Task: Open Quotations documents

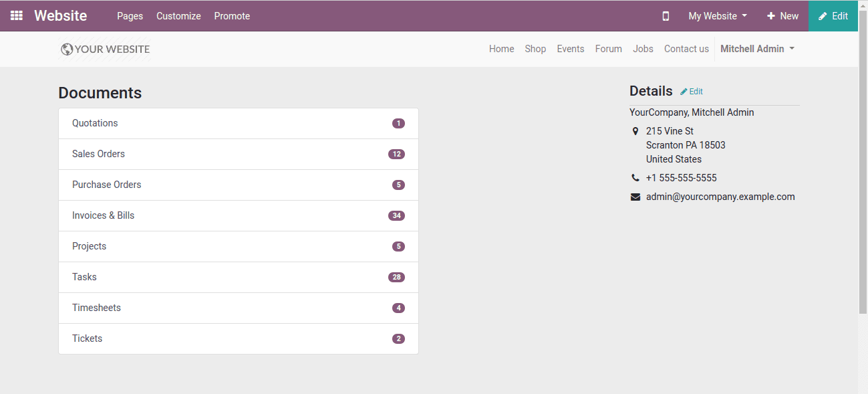Action: [x=239, y=124]
